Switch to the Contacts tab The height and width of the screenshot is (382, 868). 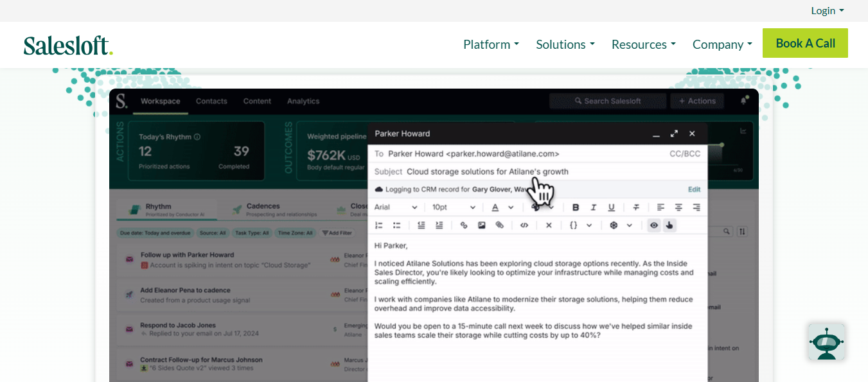click(x=211, y=101)
